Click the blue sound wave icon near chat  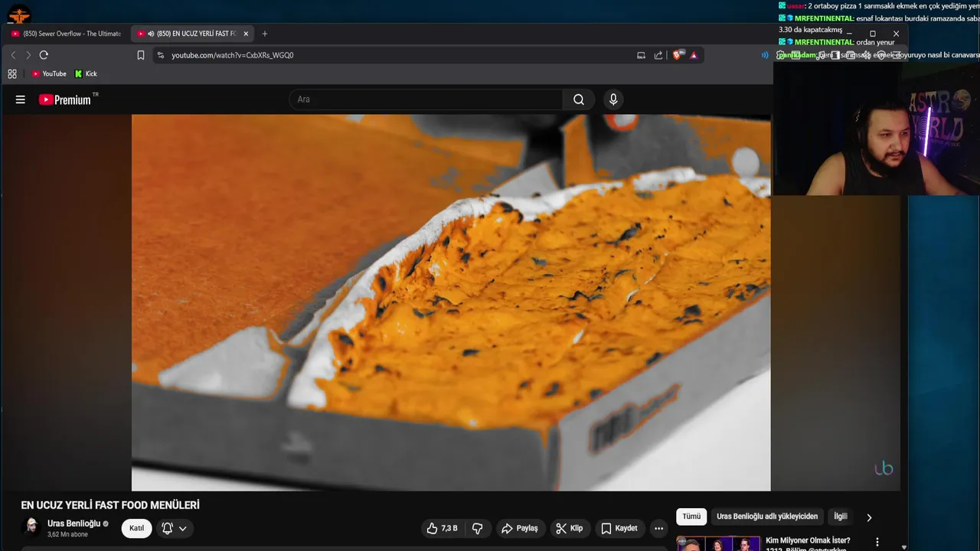tap(765, 55)
